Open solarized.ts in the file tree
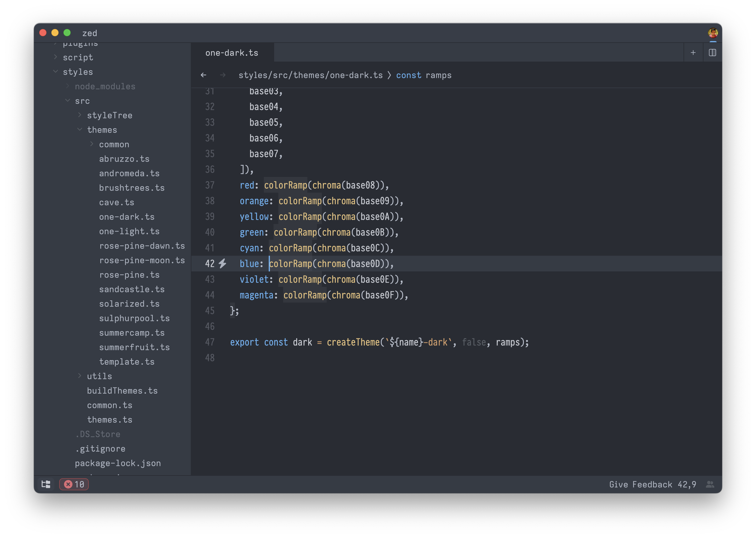This screenshot has width=756, height=538. 129,303
